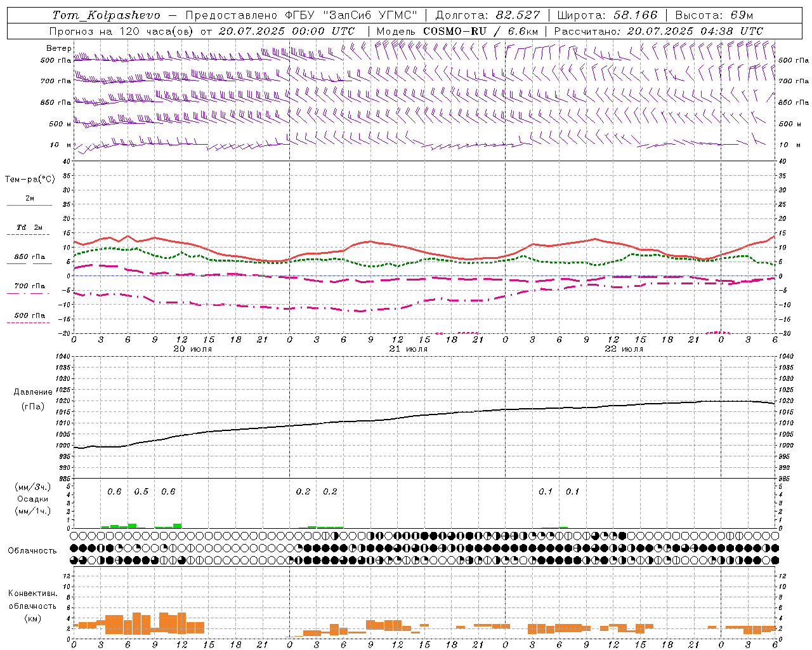Viewport: 812px width, 650px height.
Task: Select the 'Осадки' precipitation label
Action: tap(32, 499)
